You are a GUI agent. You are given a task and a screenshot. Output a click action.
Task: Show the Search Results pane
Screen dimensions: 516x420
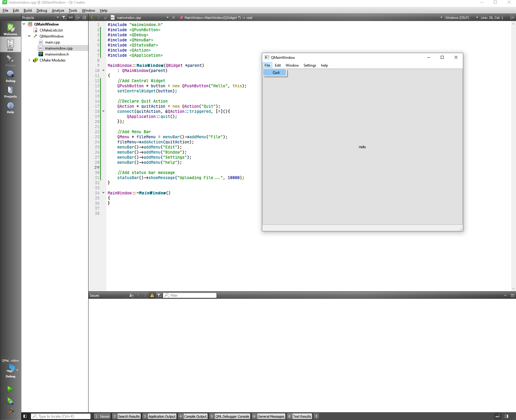pos(126,416)
